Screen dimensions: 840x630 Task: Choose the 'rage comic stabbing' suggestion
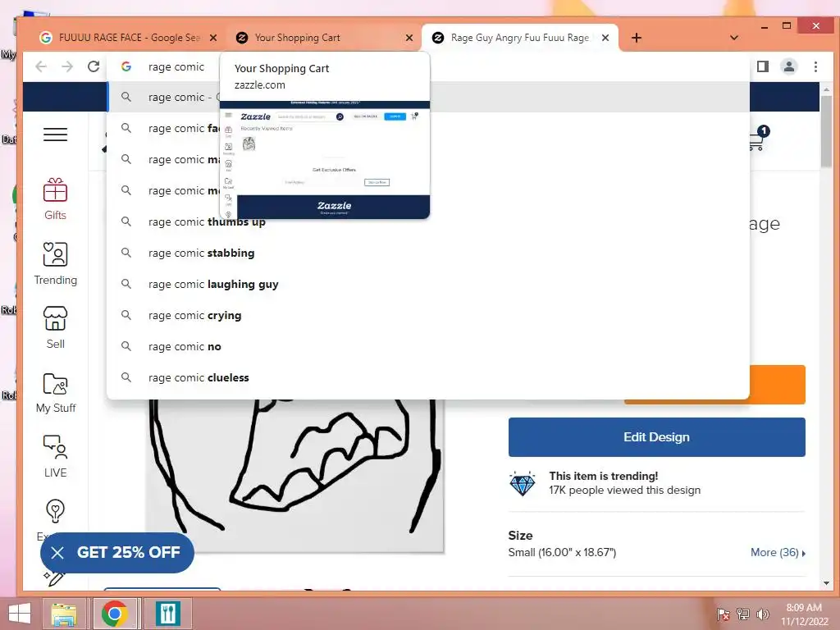pos(427,253)
